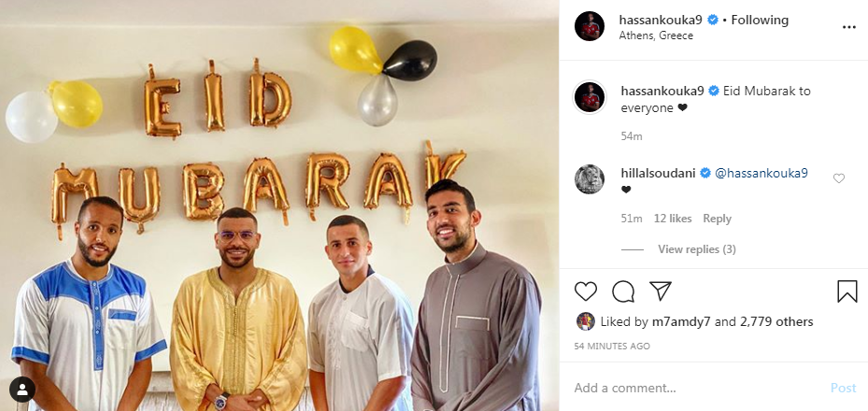This screenshot has width=868, height=411.
Task: Open the comment bubble icon
Action: [623, 291]
